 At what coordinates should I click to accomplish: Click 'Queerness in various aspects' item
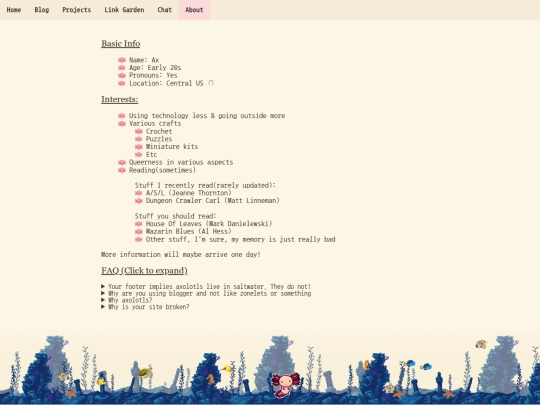[181, 162]
